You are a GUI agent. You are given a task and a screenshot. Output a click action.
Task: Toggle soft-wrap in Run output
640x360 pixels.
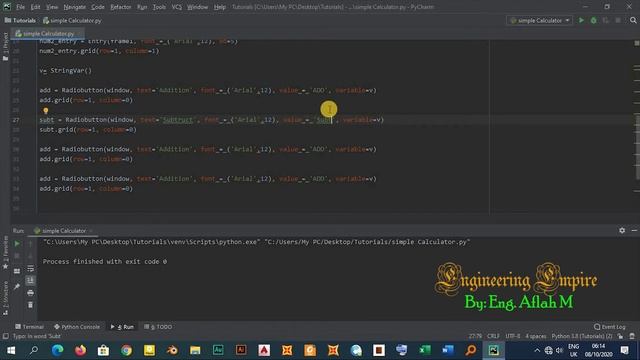tap(31, 268)
